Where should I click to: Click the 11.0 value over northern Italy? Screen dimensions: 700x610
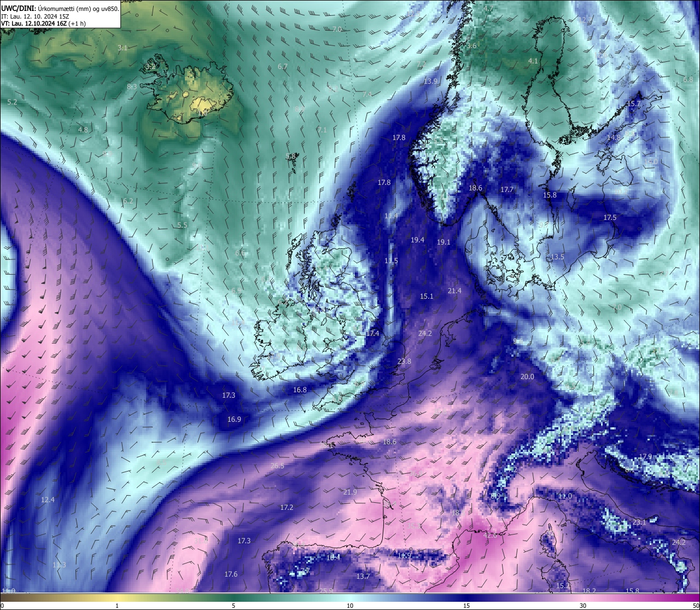pyautogui.click(x=565, y=496)
